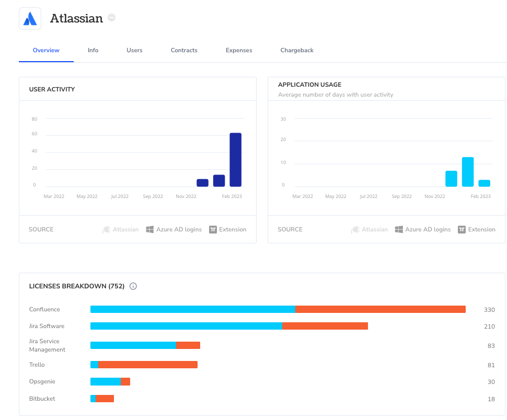
Task: Click Jira Service Management blue bar segment
Action: (133, 345)
